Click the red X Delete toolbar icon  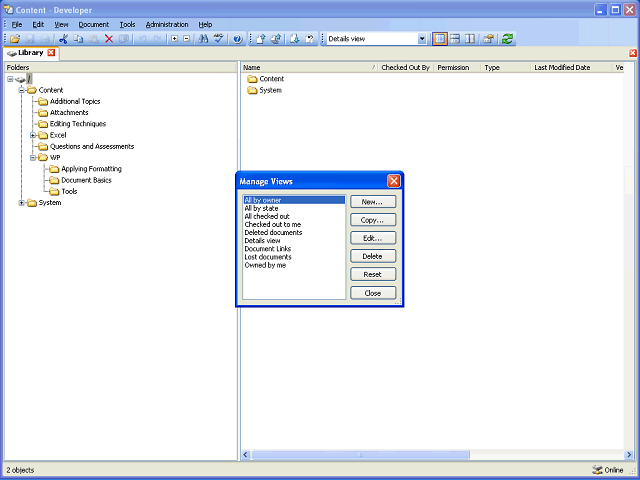pos(109,39)
